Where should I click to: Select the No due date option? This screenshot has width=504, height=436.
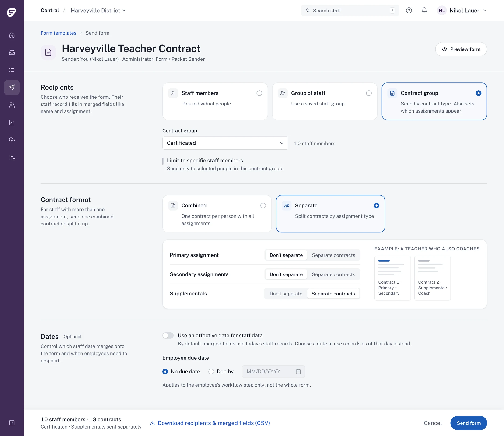(x=181, y=372)
